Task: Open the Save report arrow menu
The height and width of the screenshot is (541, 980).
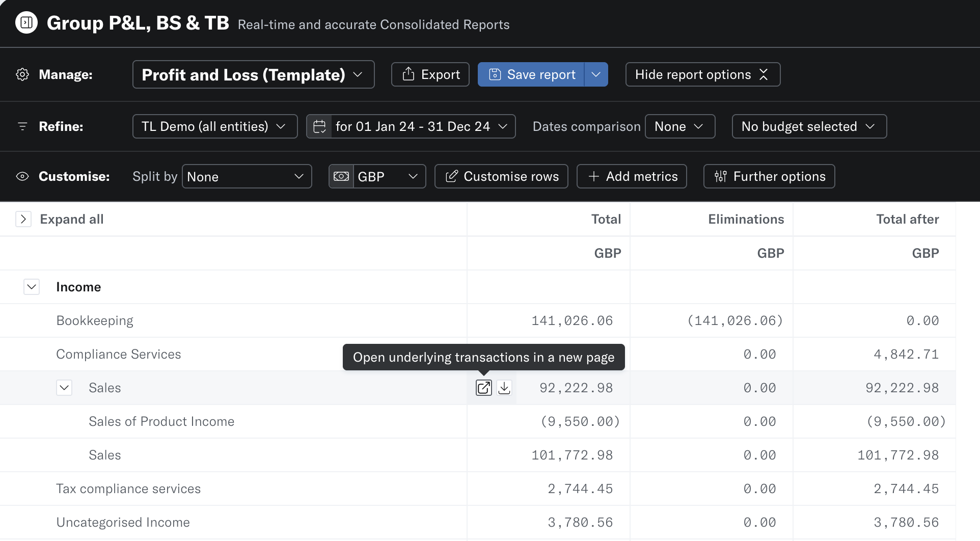Action: tap(596, 74)
